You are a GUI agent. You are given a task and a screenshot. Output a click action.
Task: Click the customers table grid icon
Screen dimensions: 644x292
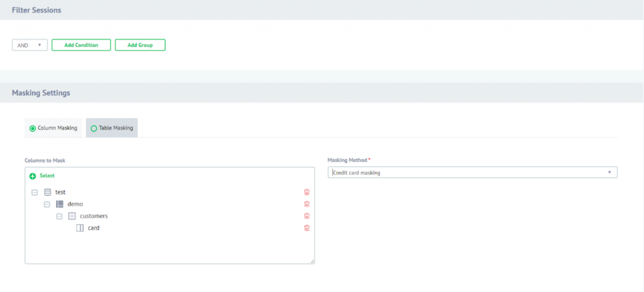72,216
